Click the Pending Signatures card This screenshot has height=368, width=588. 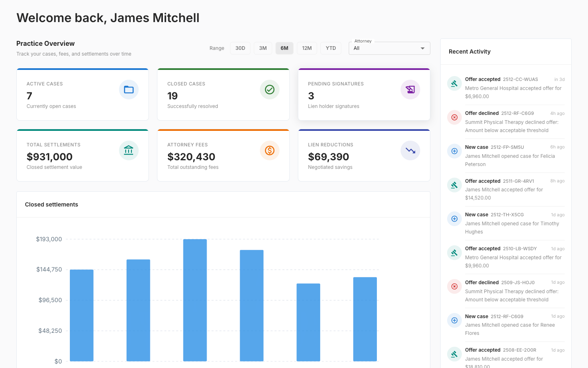364,94
